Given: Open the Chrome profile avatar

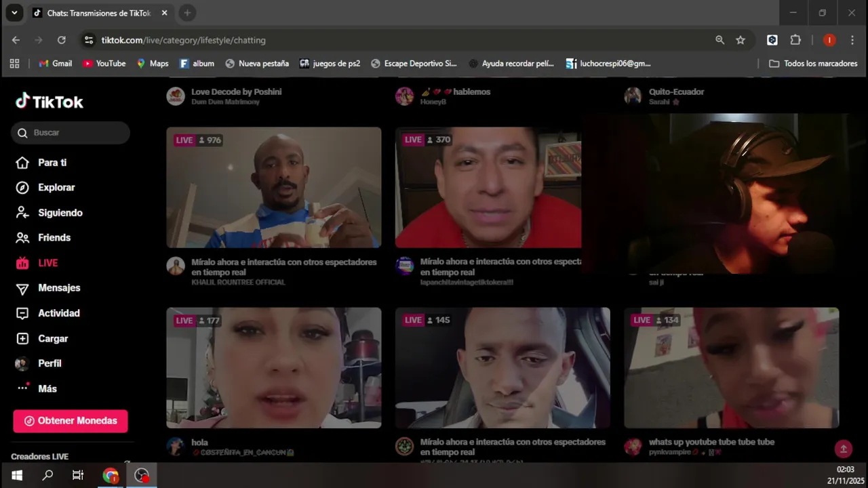Looking at the screenshot, I should (x=829, y=40).
